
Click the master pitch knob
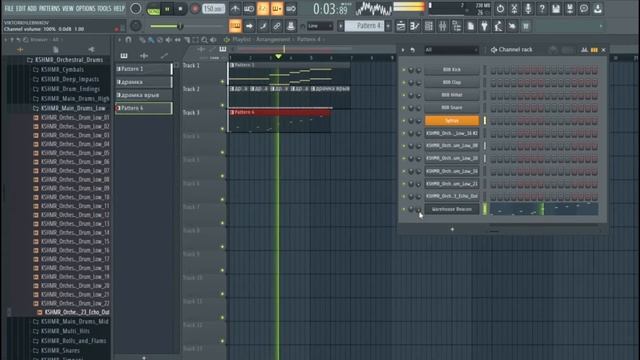(136, 26)
